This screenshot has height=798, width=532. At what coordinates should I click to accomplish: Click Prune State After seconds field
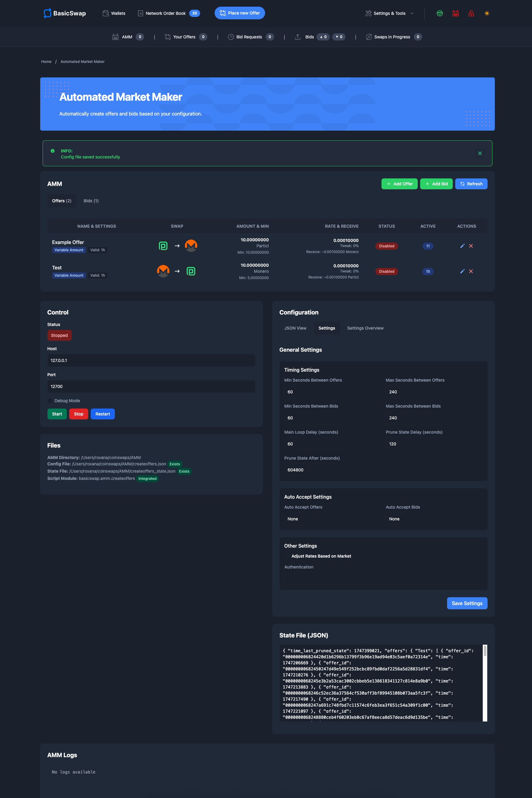(332, 470)
